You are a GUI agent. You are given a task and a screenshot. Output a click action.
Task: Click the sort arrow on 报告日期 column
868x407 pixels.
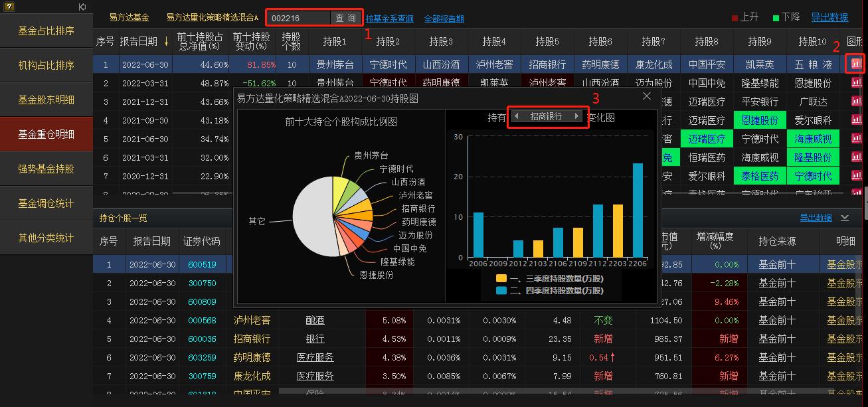pyautogui.click(x=165, y=40)
